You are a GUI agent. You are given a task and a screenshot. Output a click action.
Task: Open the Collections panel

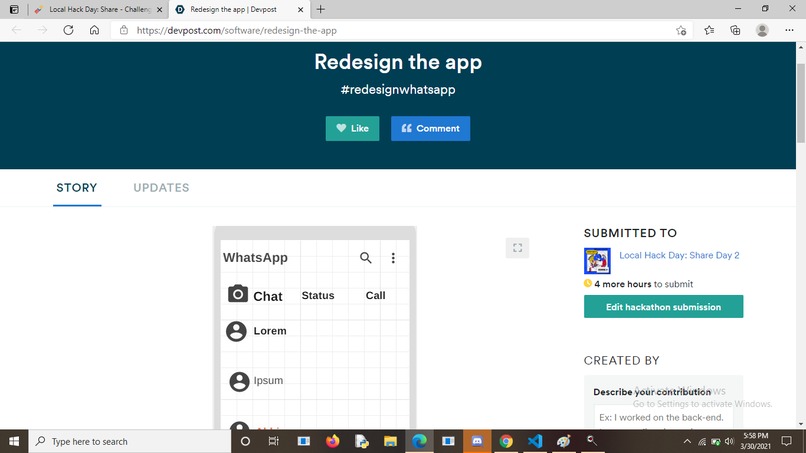pyautogui.click(x=735, y=30)
